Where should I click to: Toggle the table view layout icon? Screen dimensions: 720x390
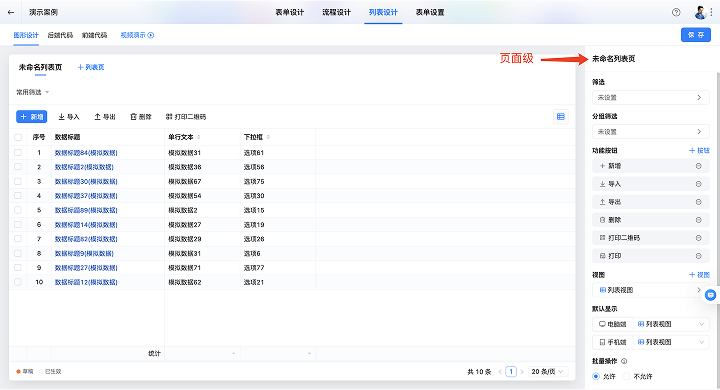coord(561,117)
